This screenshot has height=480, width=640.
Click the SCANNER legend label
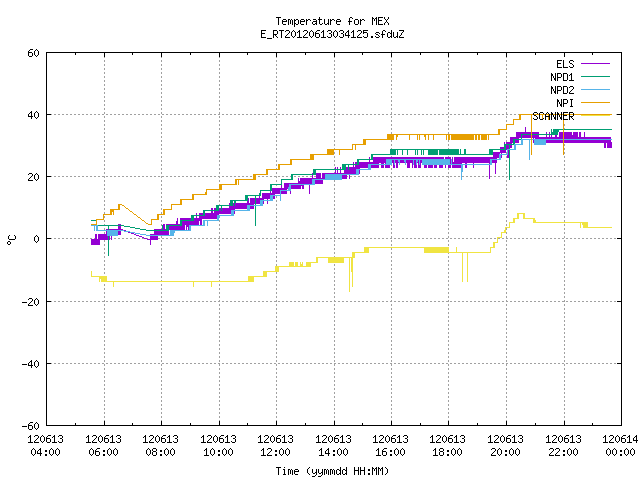coord(553,116)
